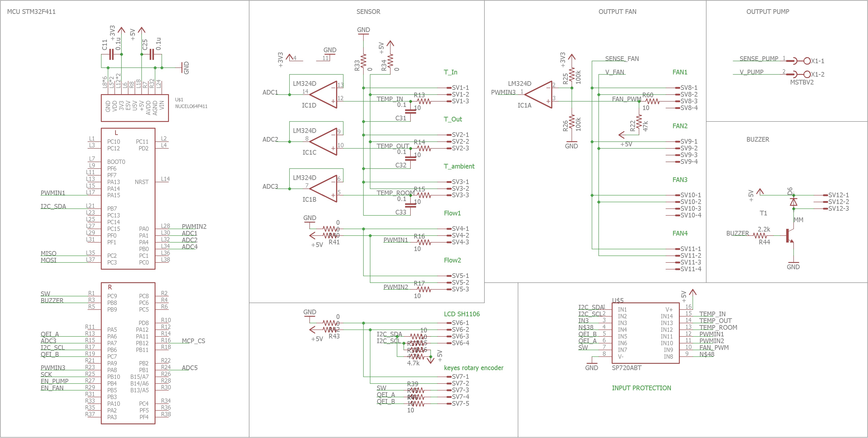This screenshot has width=868, height=438.
Task: Select the IC1D op-amp triangle symbol
Action: 324,94
